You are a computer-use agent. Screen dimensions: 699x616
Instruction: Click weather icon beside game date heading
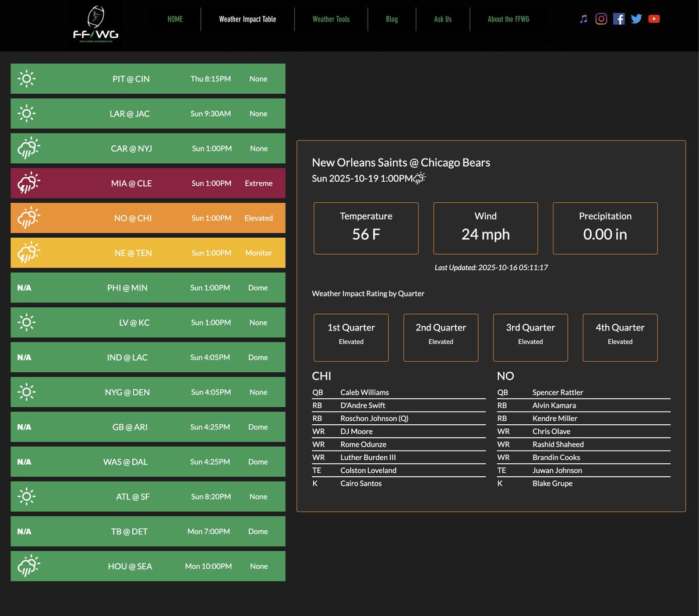tap(419, 178)
